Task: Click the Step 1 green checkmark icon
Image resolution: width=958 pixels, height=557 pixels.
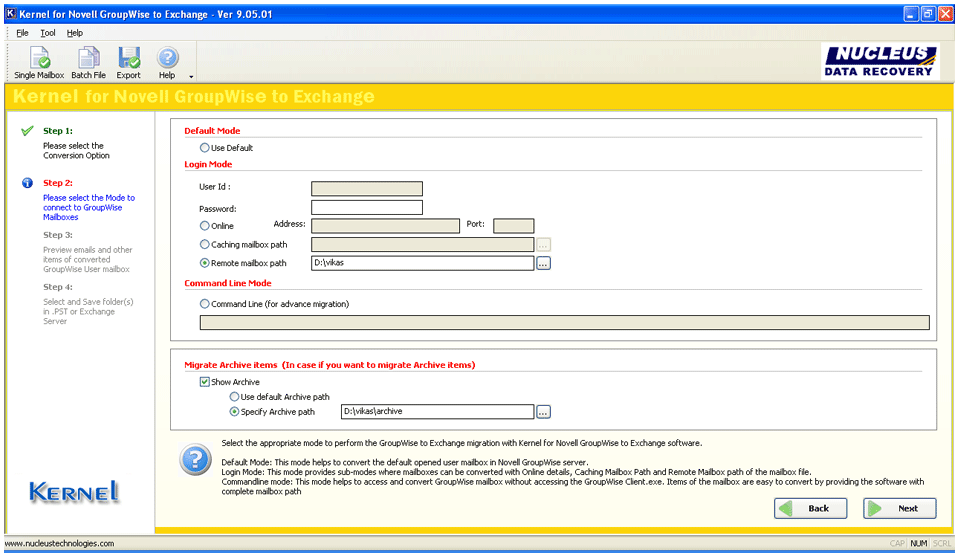Action: [x=27, y=131]
